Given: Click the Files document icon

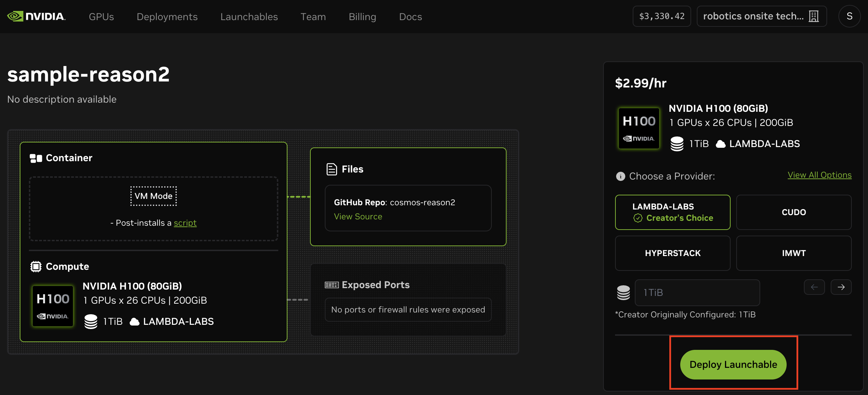Looking at the screenshot, I should tap(331, 169).
